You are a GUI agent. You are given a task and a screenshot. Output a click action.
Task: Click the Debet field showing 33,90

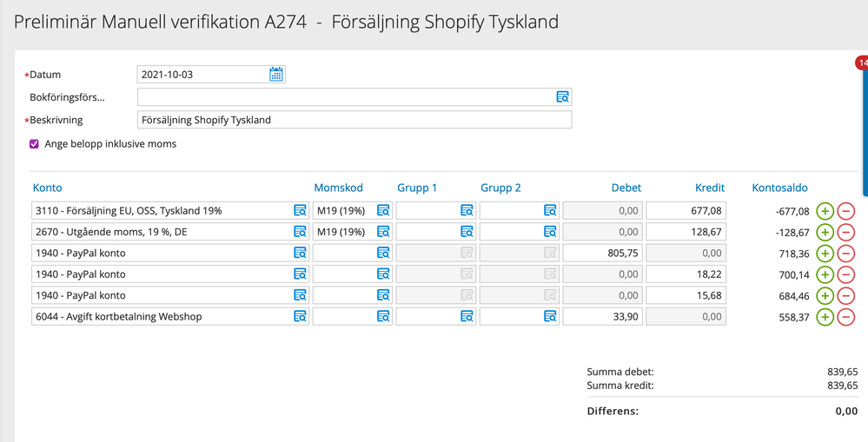tap(602, 317)
